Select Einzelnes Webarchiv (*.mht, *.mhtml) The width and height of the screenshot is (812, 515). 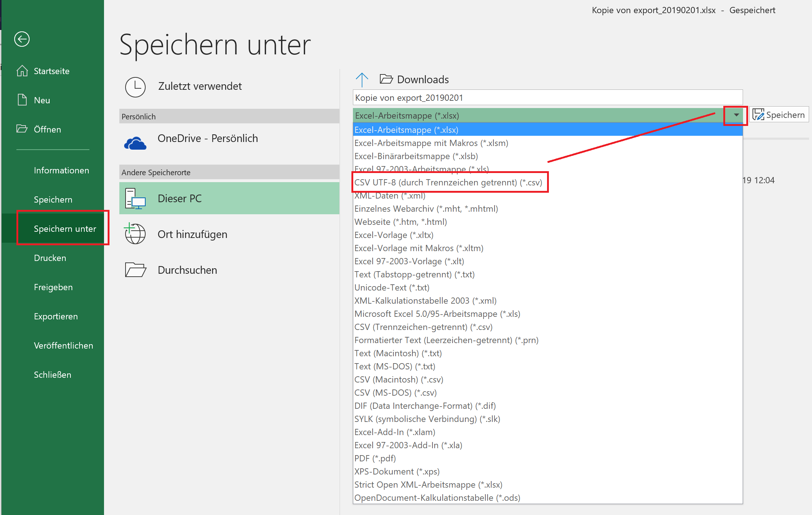[x=547, y=209]
